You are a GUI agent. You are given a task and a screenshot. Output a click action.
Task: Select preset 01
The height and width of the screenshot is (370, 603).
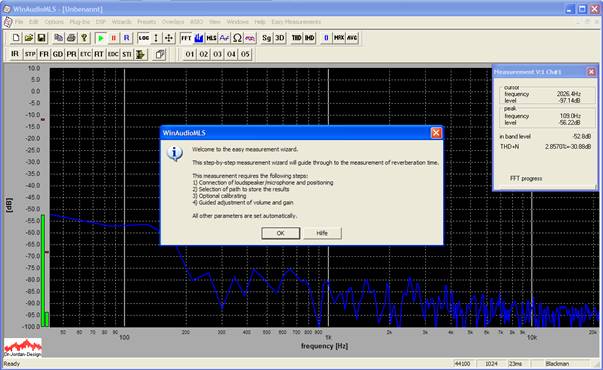point(190,54)
